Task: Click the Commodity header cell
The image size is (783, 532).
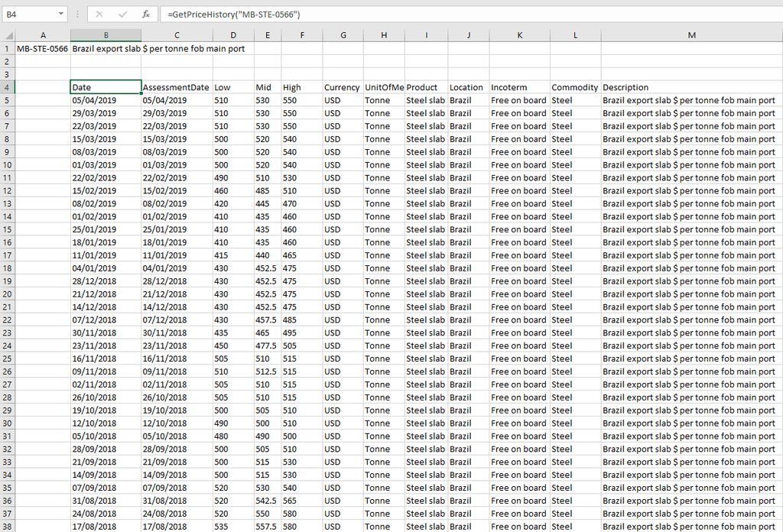Action: click(574, 87)
